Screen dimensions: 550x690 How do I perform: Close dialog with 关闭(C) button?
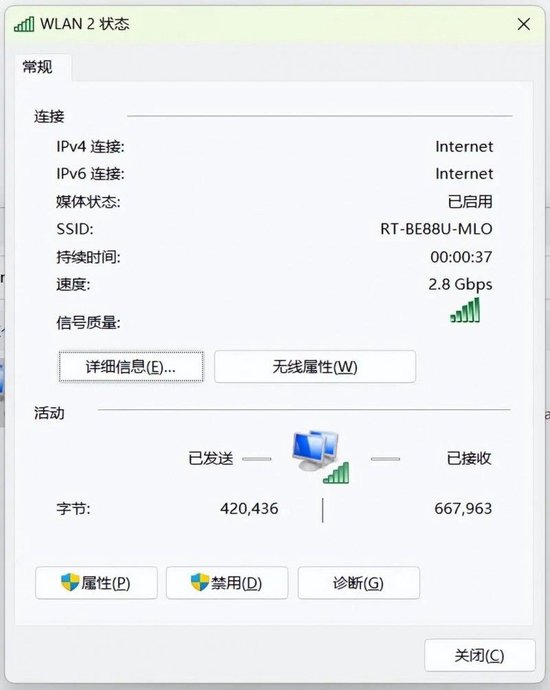[x=480, y=655]
